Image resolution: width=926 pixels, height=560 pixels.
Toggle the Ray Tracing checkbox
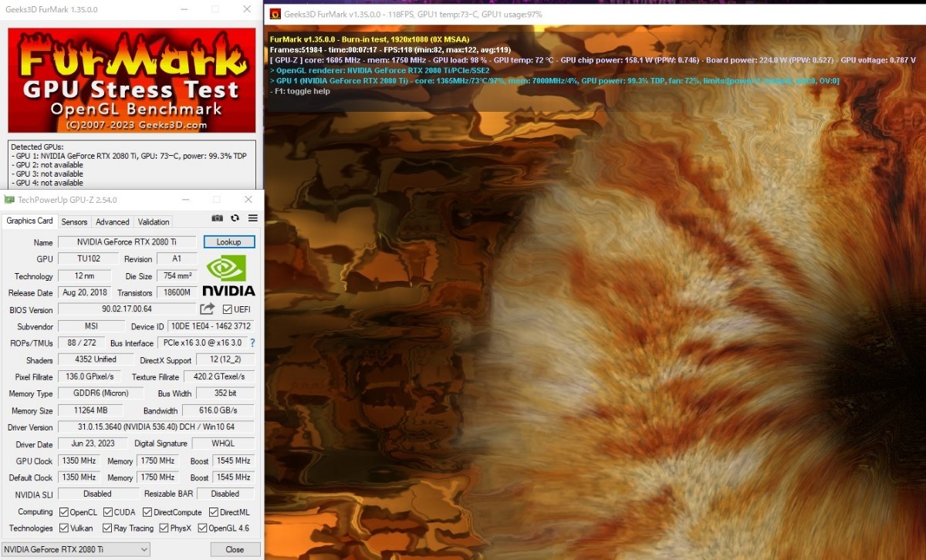[108, 528]
